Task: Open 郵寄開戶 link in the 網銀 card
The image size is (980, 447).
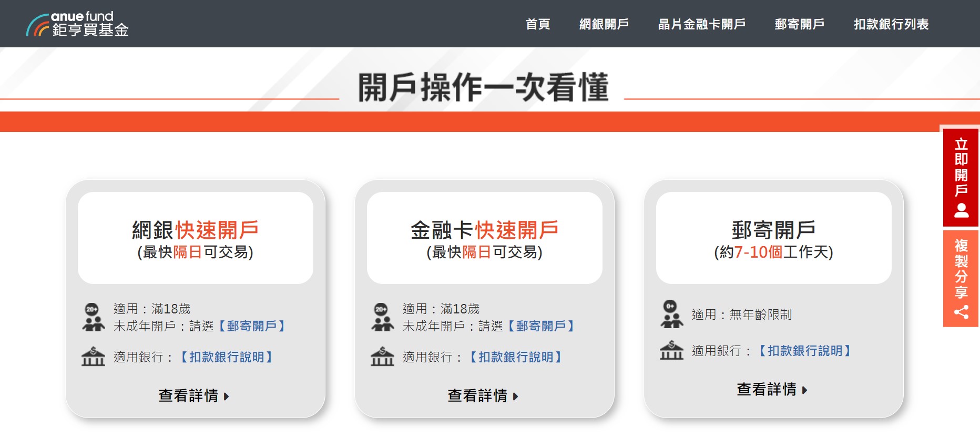Action: click(252, 326)
